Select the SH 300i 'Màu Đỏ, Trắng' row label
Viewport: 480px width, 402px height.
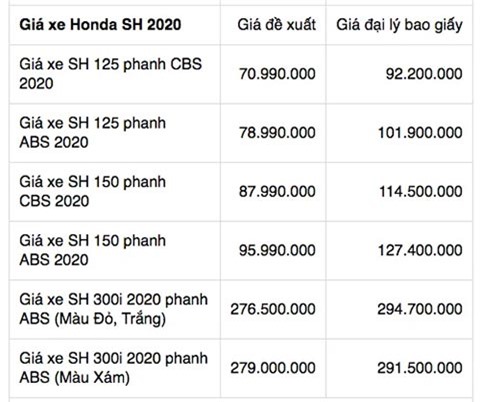[113, 309]
